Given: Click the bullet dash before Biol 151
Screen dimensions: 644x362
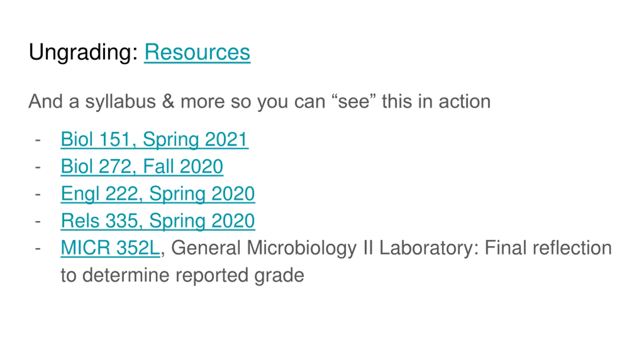Looking at the screenshot, I should tap(38, 140).
